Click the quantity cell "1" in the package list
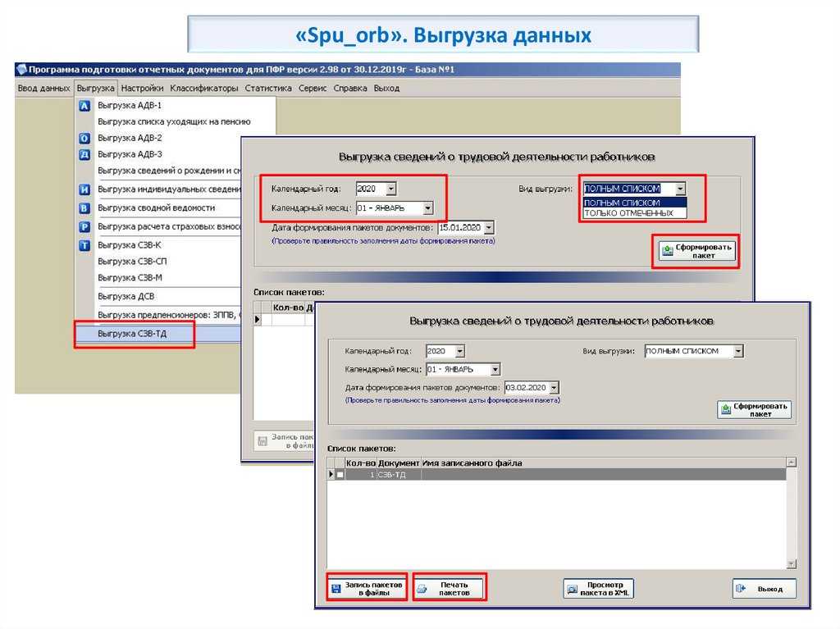 [x=361, y=475]
